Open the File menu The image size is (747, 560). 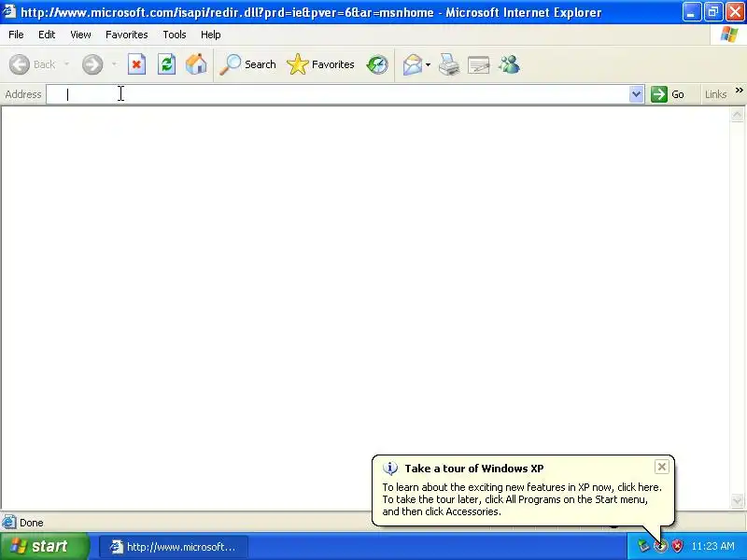16,35
